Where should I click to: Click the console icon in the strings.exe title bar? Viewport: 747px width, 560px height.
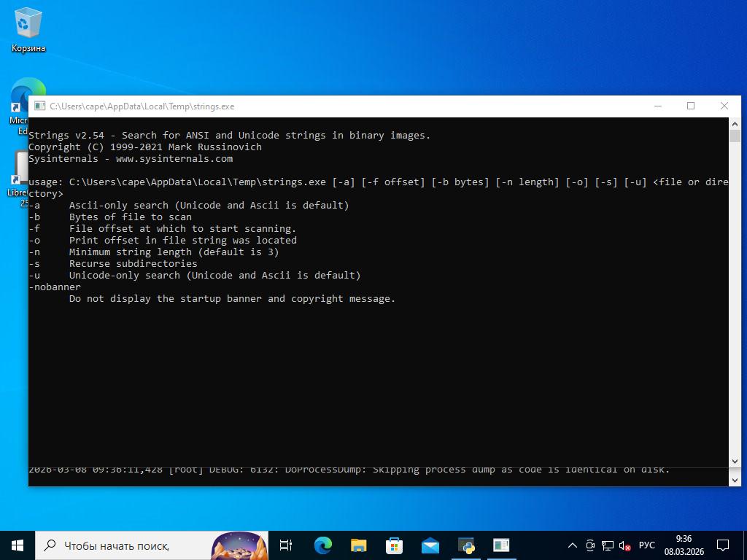click(x=39, y=106)
